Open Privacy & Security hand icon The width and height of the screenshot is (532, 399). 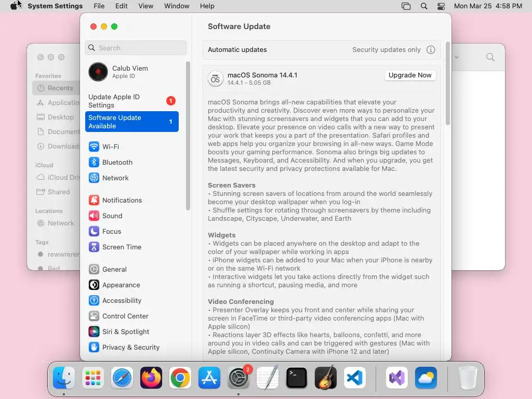[x=94, y=348]
